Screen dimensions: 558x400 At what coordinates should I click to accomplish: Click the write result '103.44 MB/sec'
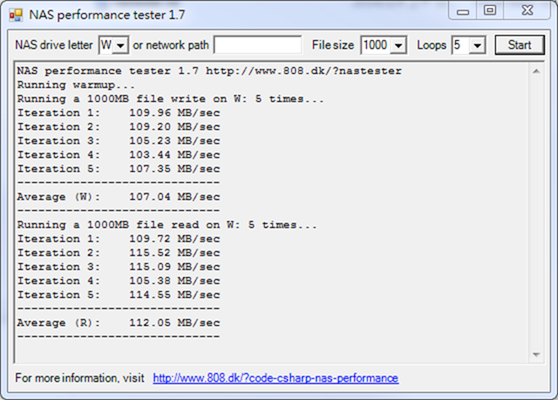pyautogui.click(x=174, y=155)
